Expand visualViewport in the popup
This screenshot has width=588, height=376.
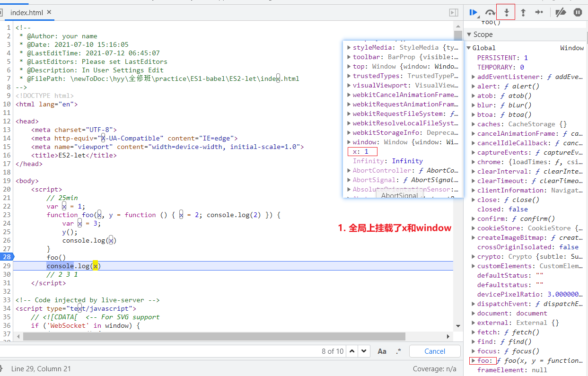pyautogui.click(x=349, y=85)
